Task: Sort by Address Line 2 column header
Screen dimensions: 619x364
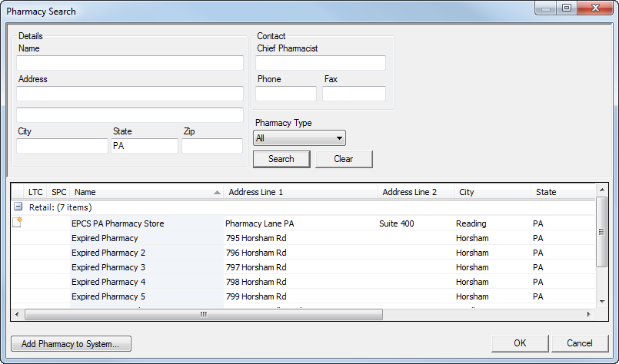Action: [416, 192]
